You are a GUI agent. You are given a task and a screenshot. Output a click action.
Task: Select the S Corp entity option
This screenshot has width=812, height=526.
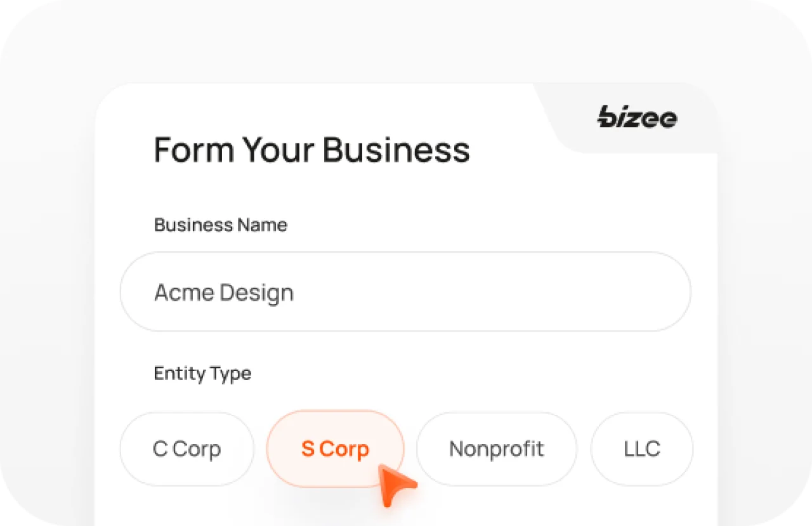[x=335, y=449]
